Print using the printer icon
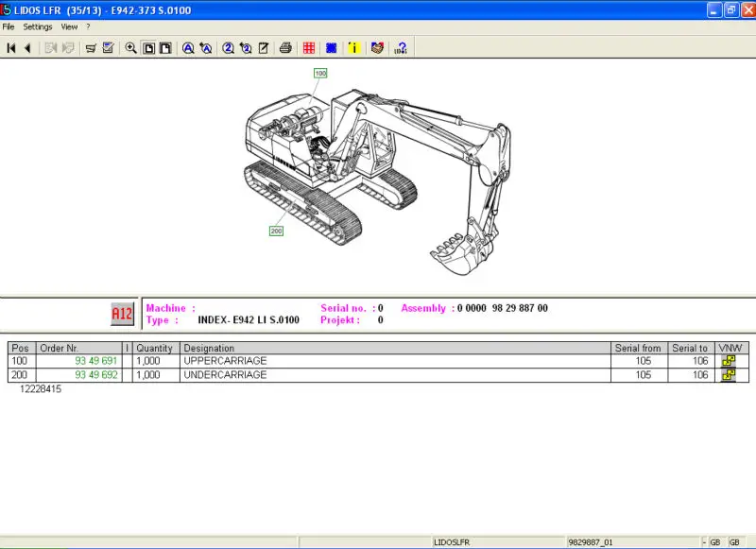This screenshot has width=756, height=549. [285, 47]
